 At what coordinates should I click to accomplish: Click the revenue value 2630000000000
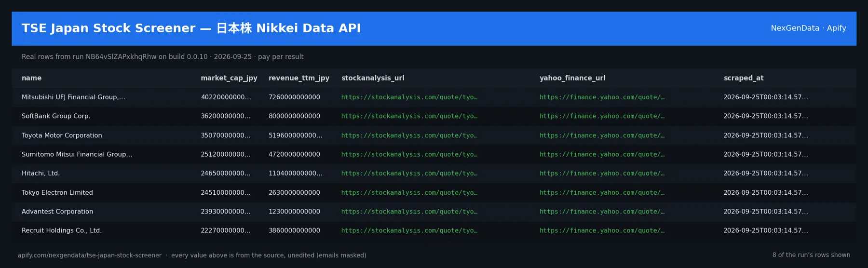point(294,192)
